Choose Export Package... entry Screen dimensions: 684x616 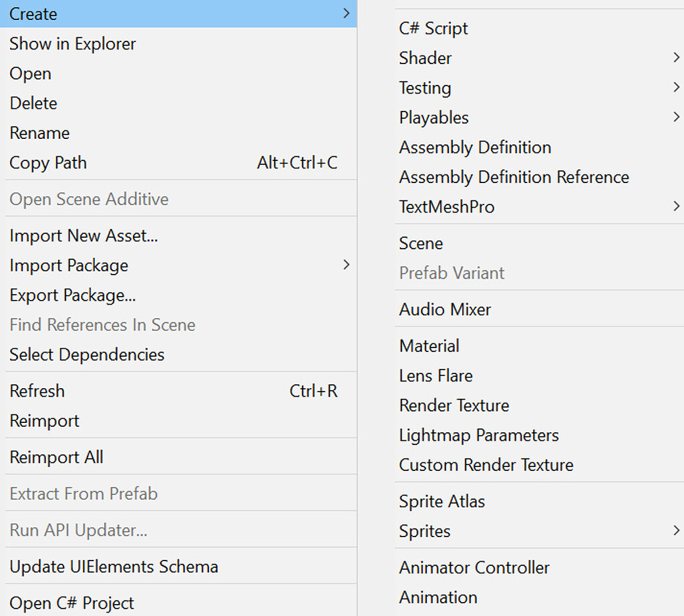(x=72, y=295)
